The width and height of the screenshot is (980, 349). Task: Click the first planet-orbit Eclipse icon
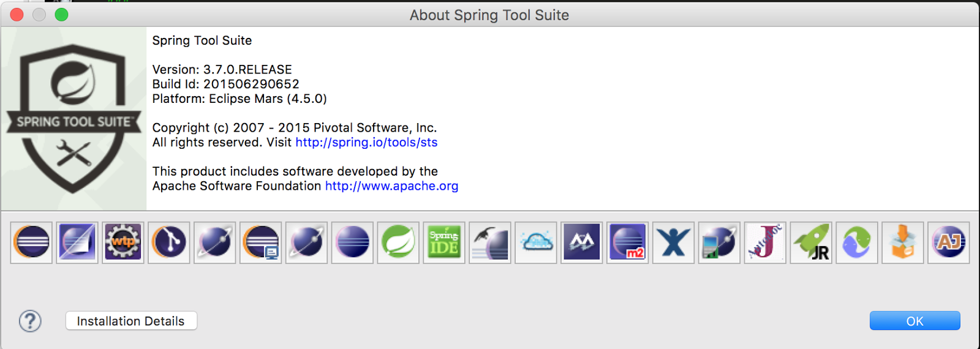[x=215, y=242]
